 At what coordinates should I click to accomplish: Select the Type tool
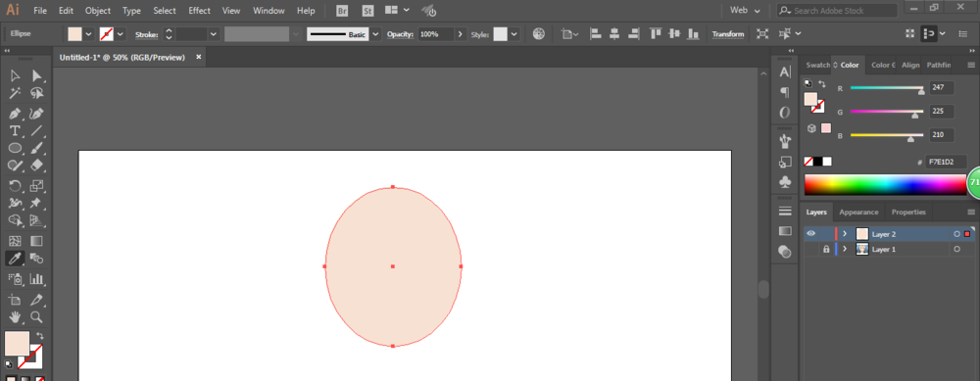[15, 131]
